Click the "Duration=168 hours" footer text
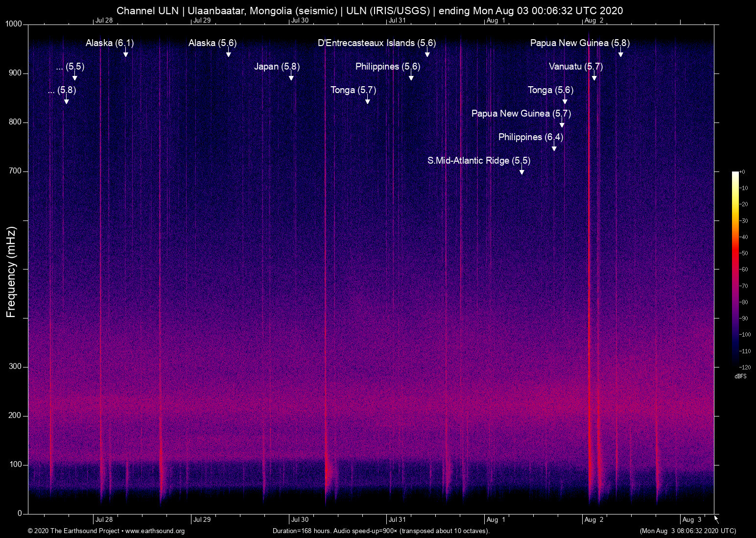The height and width of the screenshot is (538, 756). [x=381, y=531]
